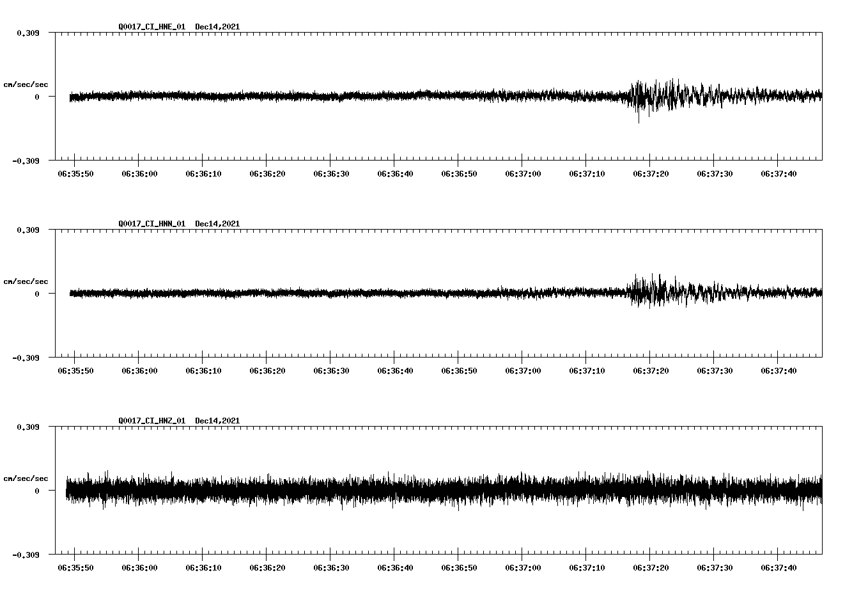The image size is (868, 591).
Task: Click the 06:36:30 time label under HNE plot
Action: pos(331,174)
